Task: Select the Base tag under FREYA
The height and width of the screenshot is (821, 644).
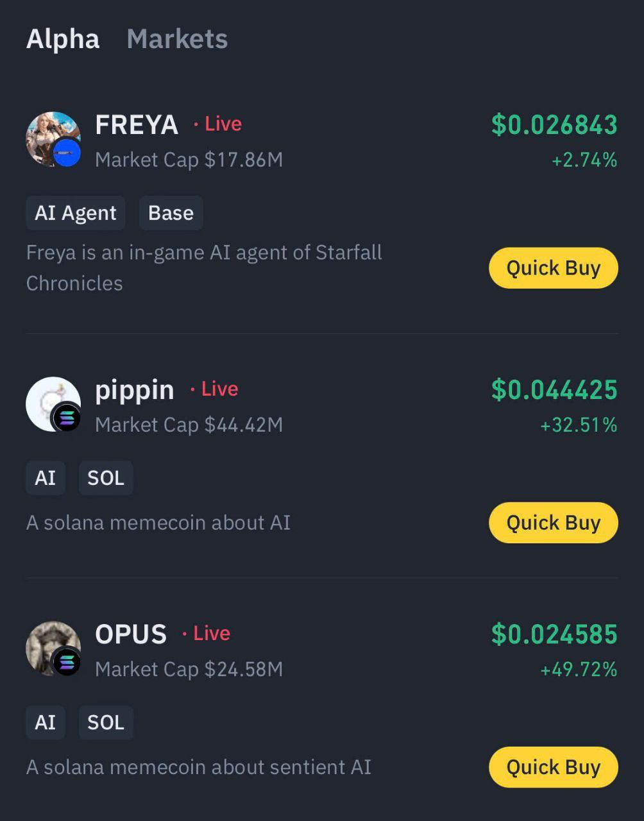Action: (x=171, y=213)
